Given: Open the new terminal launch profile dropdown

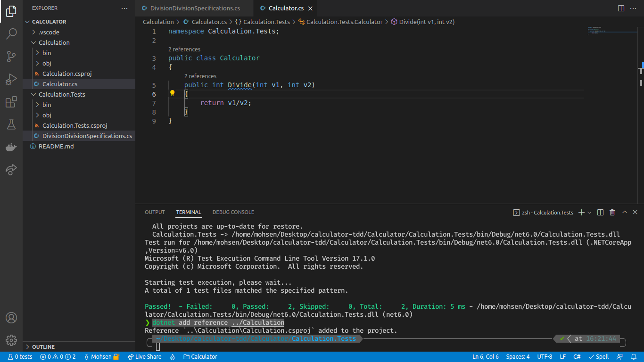Looking at the screenshot, I should [x=589, y=213].
